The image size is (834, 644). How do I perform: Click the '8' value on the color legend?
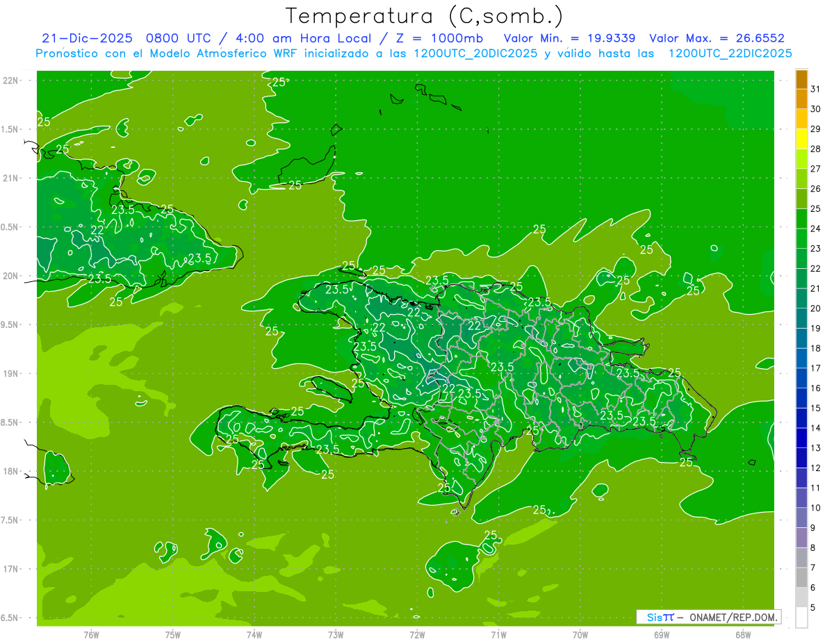coord(814,548)
